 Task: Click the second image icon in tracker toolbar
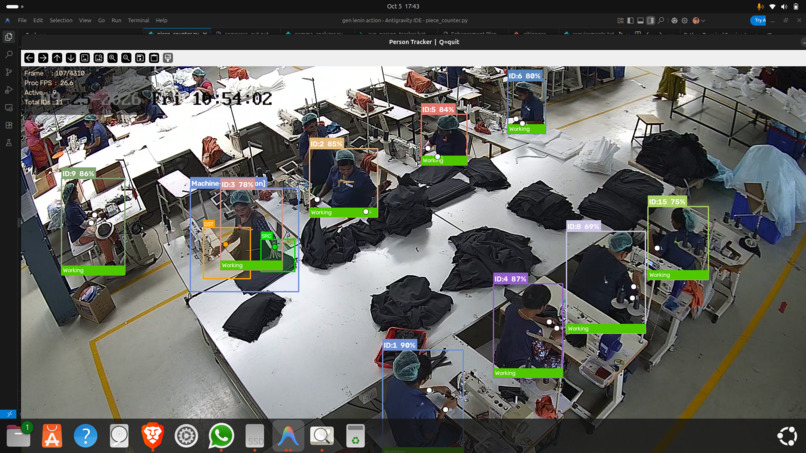click(99, 58)
